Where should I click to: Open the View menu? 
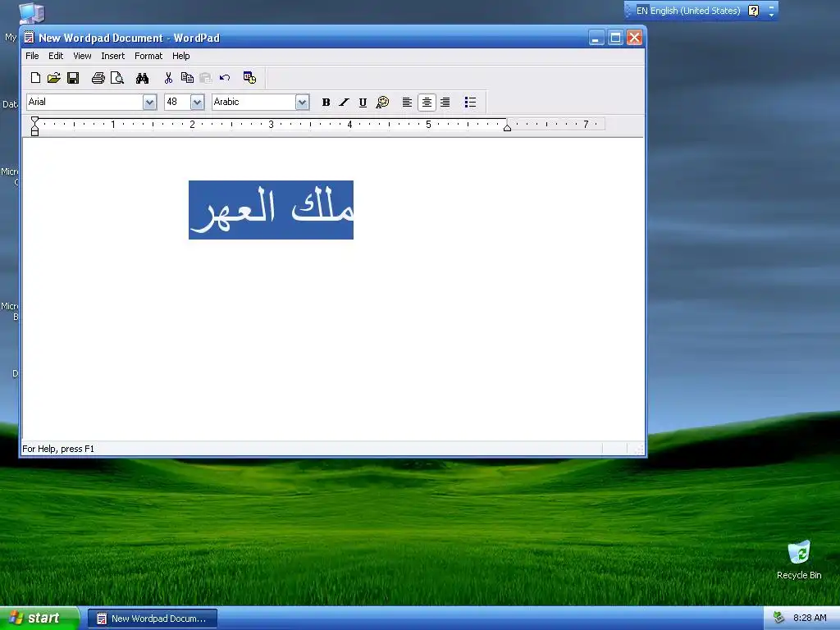[x=82, y=56]
